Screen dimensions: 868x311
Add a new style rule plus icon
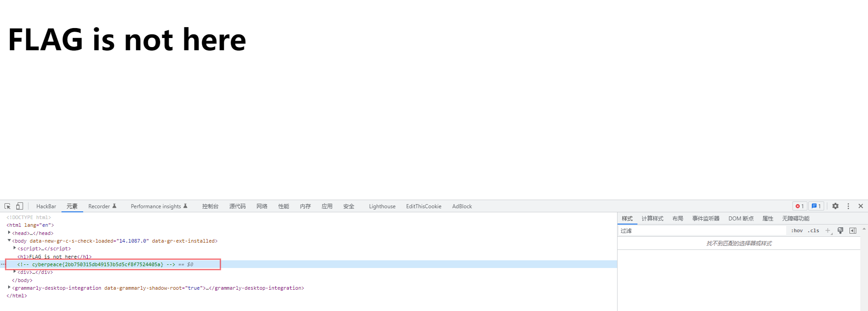(x=828, y=231)
